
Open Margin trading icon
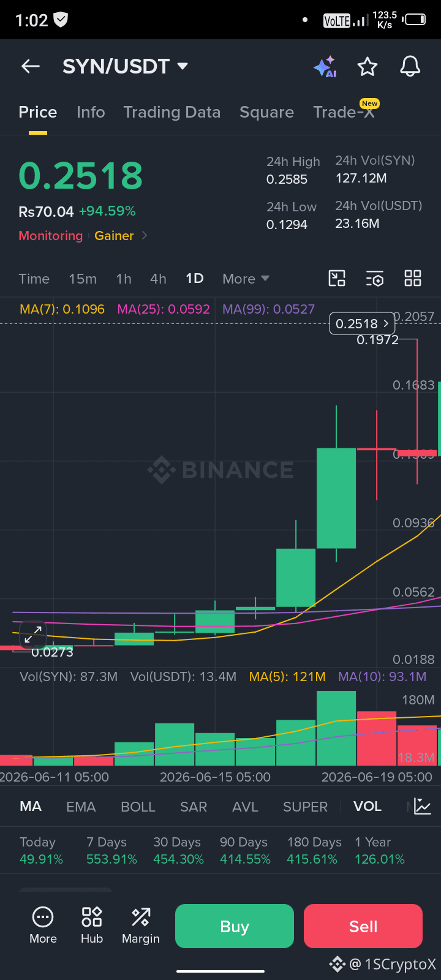(x=141, y=925)
